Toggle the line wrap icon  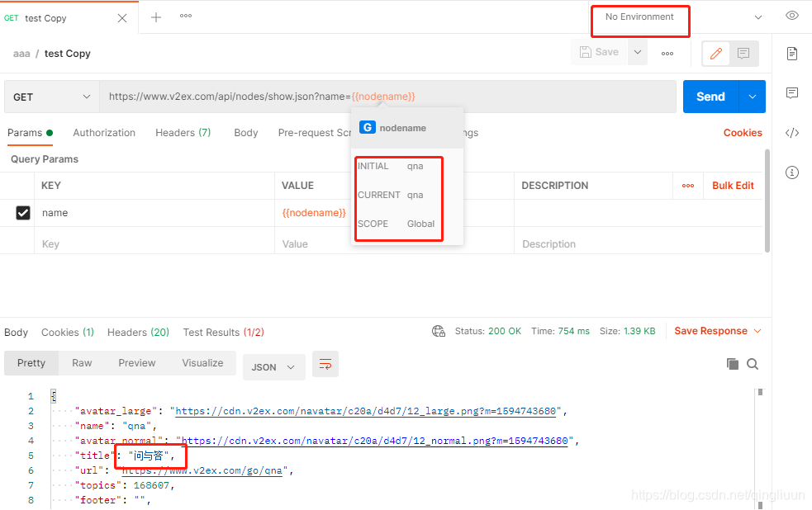pyautogui.click(x=325, y=364)
